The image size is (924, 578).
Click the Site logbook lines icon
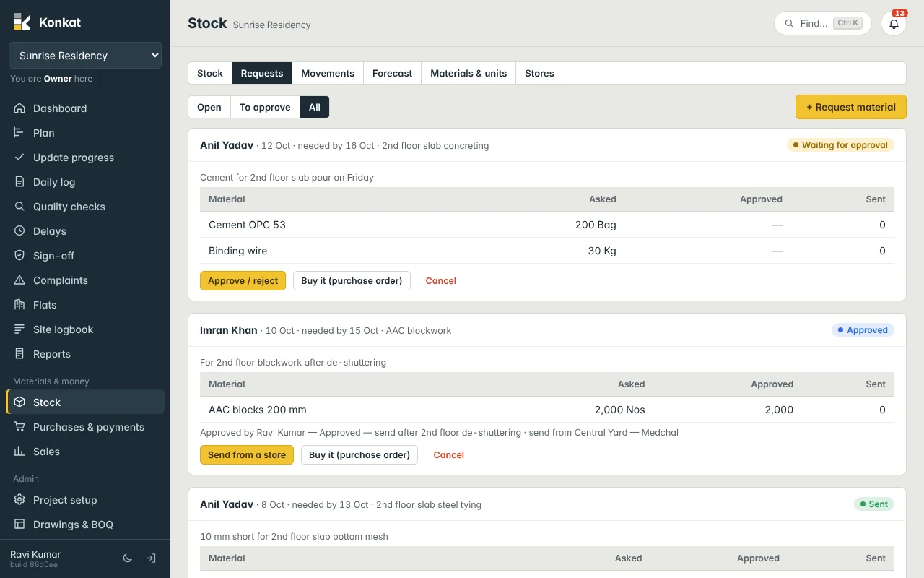tap(19, 329)
